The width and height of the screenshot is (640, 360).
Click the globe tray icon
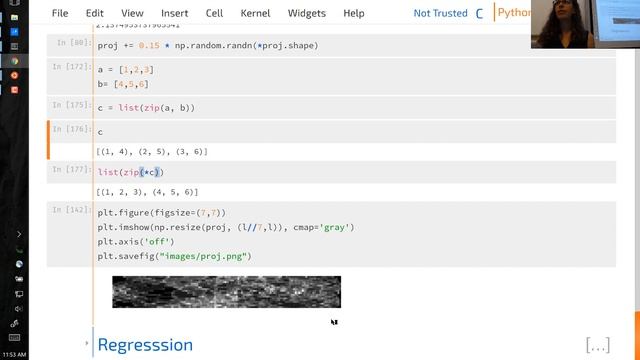(x=19, y=264)
